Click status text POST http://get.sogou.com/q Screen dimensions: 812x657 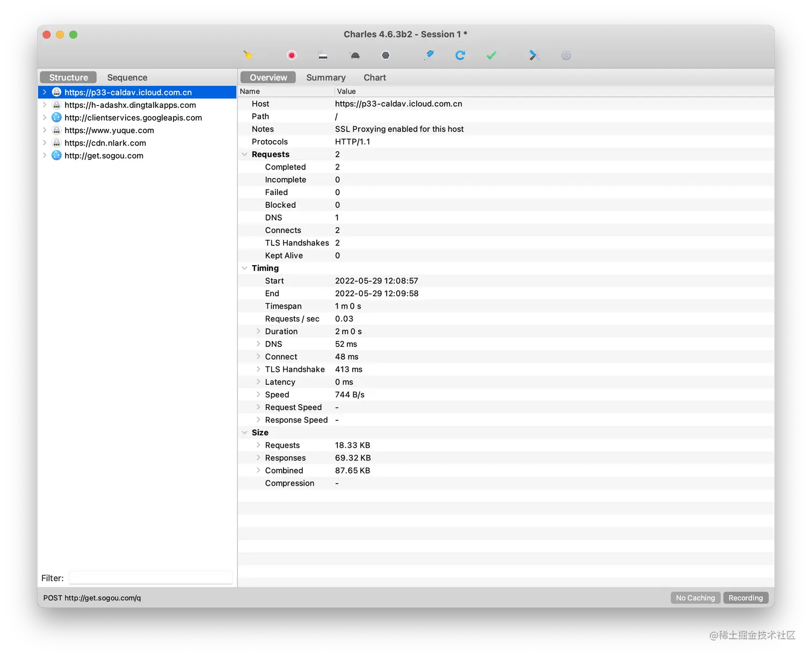92,598
